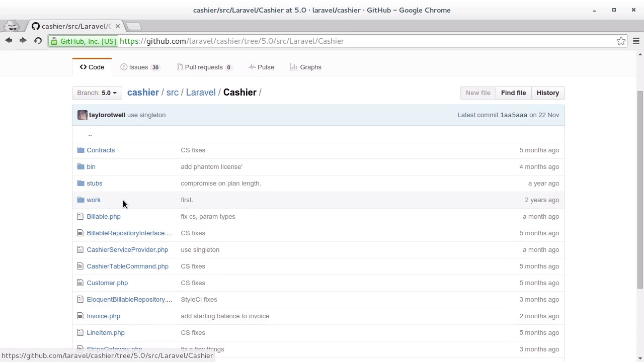Click the file icon beside CashierTableCommand.php
This screenshot has height=362, width=644.
tap(80, 266)
